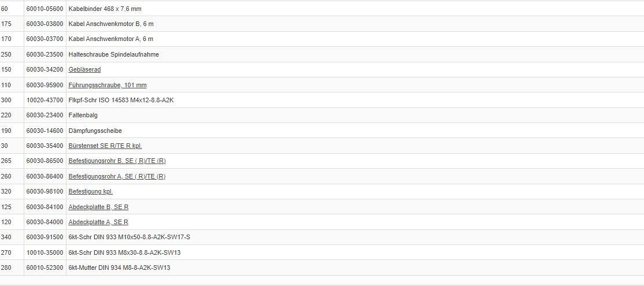The image size is (644, 286).
Task: Click the Dämpfungsscheibe description
Action: (x=95, y=131)
